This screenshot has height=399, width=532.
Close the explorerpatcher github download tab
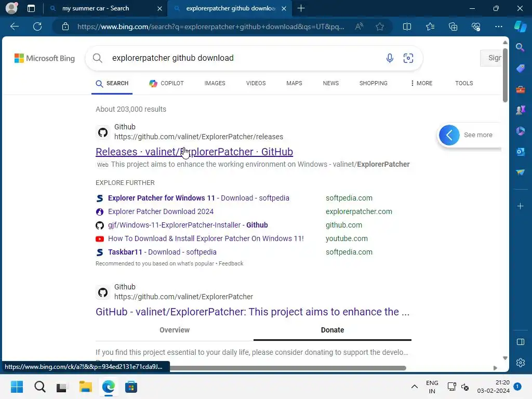click(284, 8)
